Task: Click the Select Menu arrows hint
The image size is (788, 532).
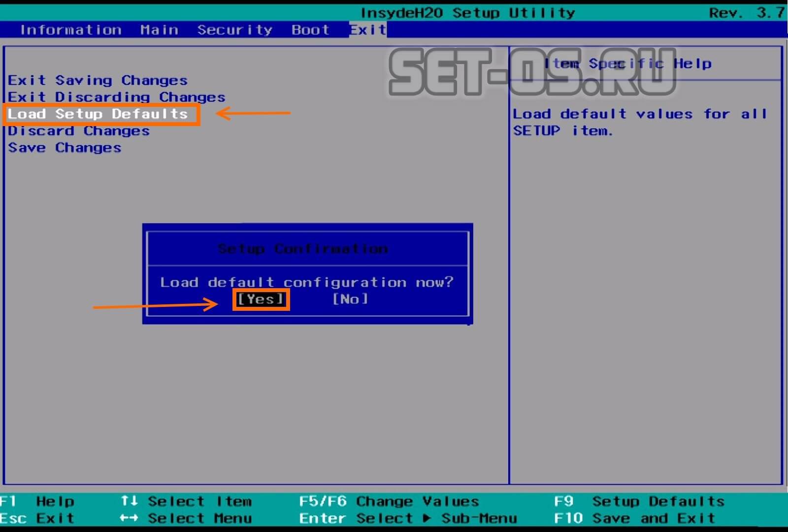Action: 186,518
